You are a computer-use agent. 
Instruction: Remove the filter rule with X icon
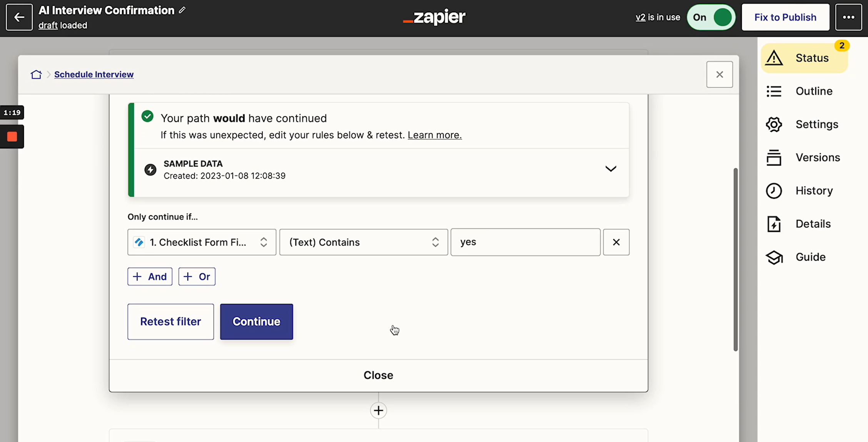(616, 242)
